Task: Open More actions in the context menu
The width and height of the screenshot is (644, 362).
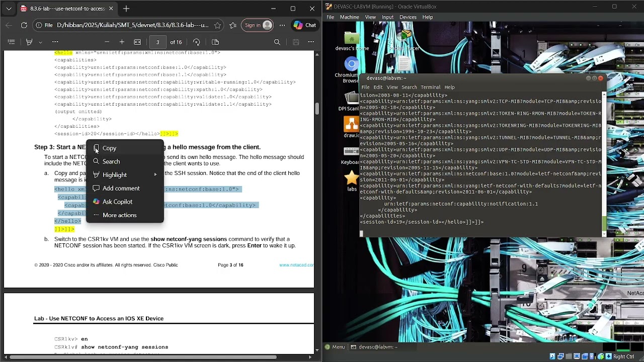Action: tap(125, 215)
